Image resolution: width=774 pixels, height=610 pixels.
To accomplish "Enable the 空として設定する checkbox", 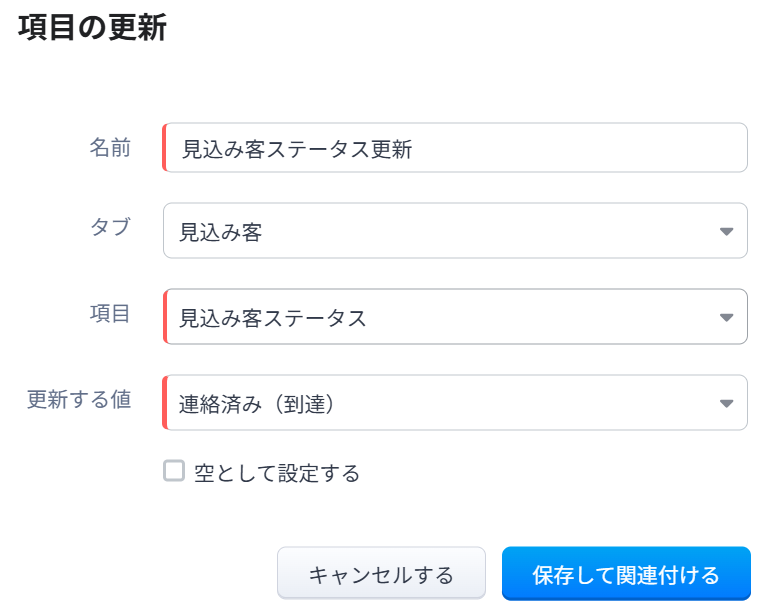I will 175,471.
